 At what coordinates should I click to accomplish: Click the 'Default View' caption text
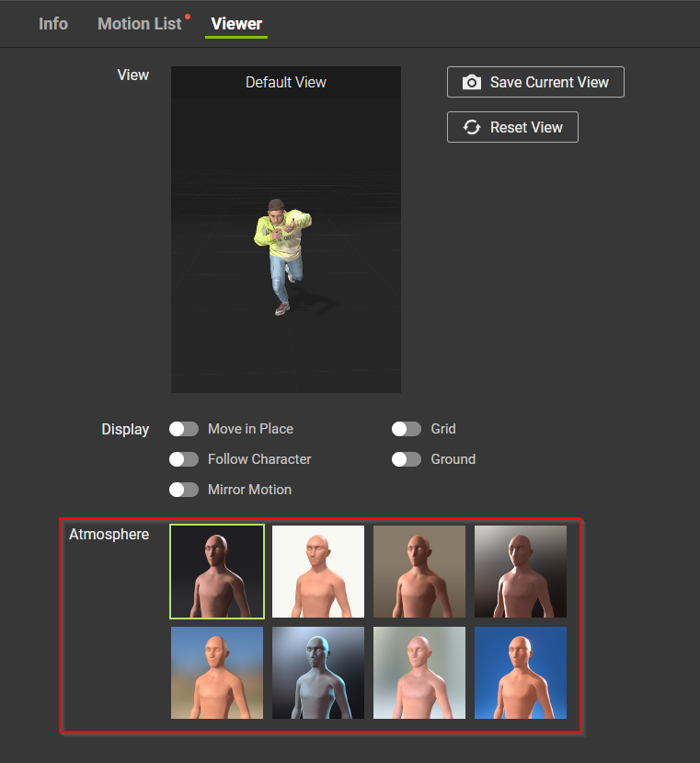coord(286,82)
